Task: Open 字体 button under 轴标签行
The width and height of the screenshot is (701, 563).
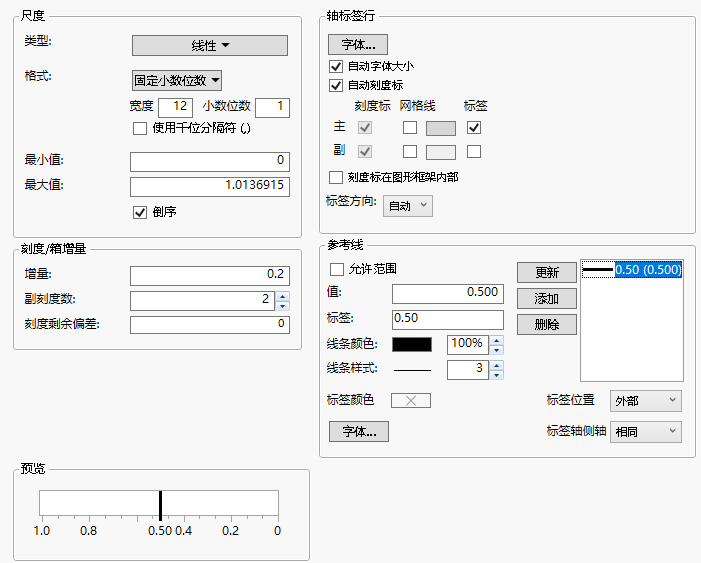Action: point(358,44)
